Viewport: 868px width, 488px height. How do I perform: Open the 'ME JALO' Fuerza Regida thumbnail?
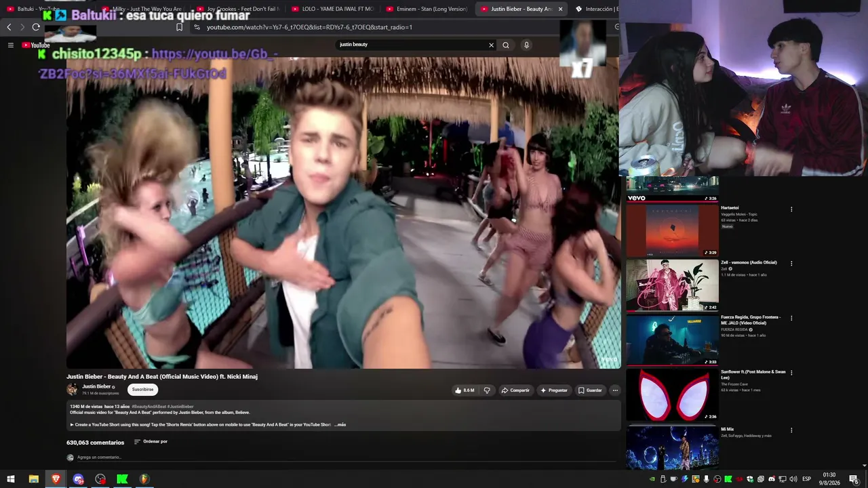[x=672, y=340]
